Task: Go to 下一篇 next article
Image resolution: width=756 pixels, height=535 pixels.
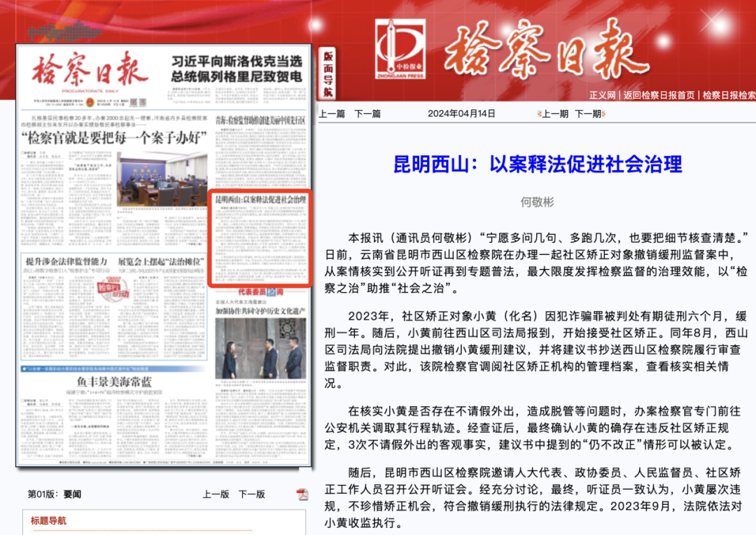Action: (368, 114)
